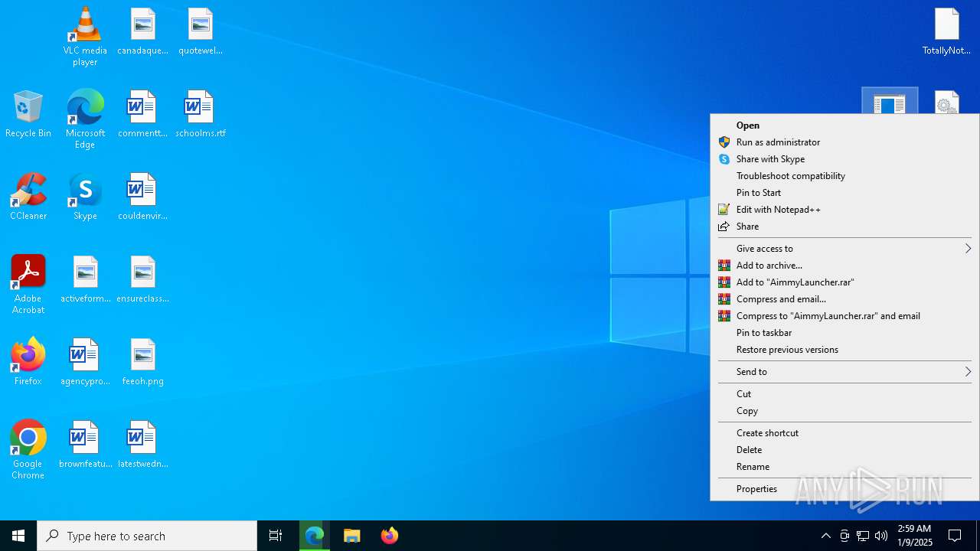
Task: Choose Cut in context menu
Action: pos(844,394)
